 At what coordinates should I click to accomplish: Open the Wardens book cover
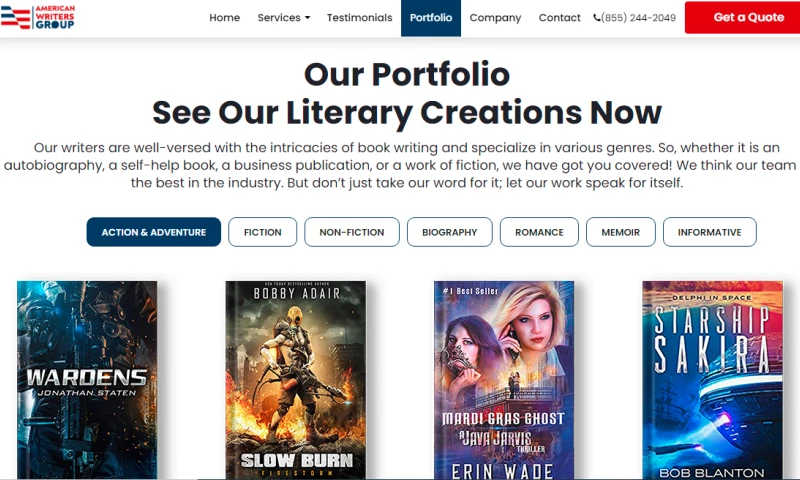click(87, 380)
